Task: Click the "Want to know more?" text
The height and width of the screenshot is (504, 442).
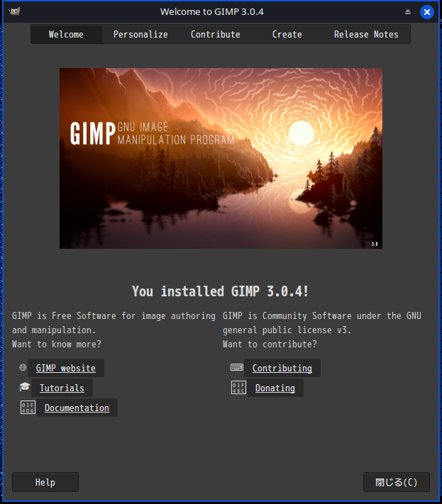Action: click(x=57, y=345)
